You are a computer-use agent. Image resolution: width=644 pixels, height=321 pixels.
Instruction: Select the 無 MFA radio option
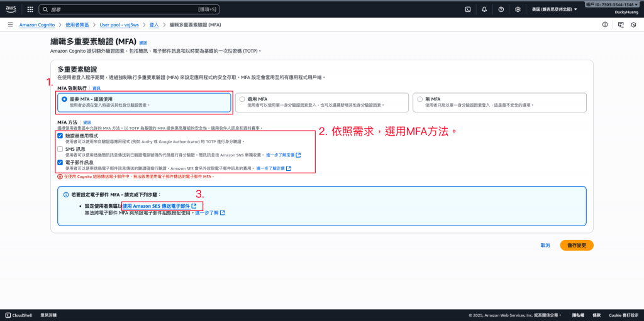point(419,99)
